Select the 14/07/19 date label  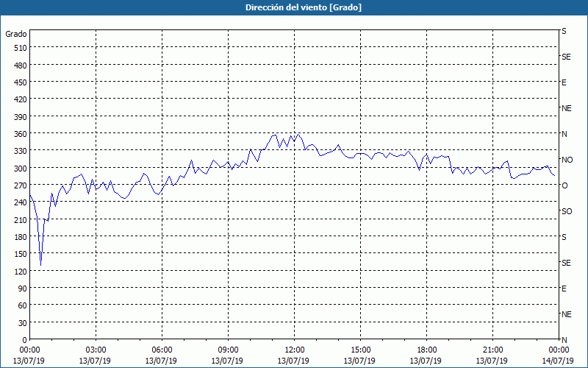(x=558, y=361)
